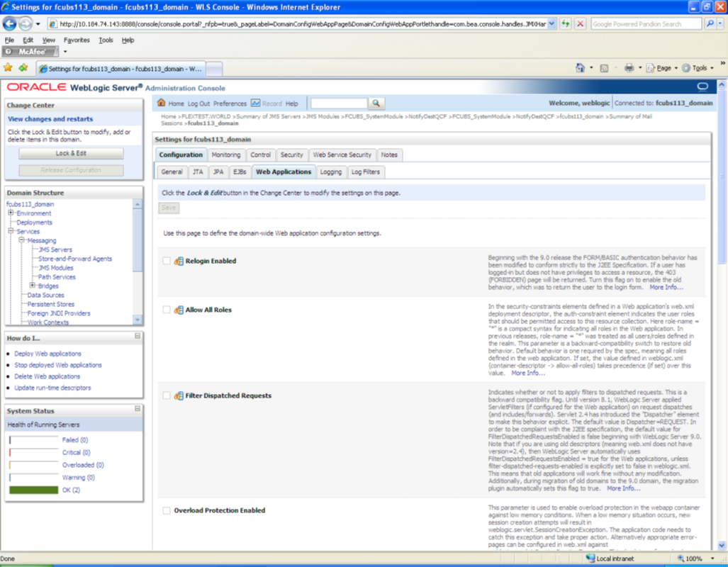Screen dimensions: 728x567
Task: Open Data Sources in Domain Structure
Action: point(45,295)
